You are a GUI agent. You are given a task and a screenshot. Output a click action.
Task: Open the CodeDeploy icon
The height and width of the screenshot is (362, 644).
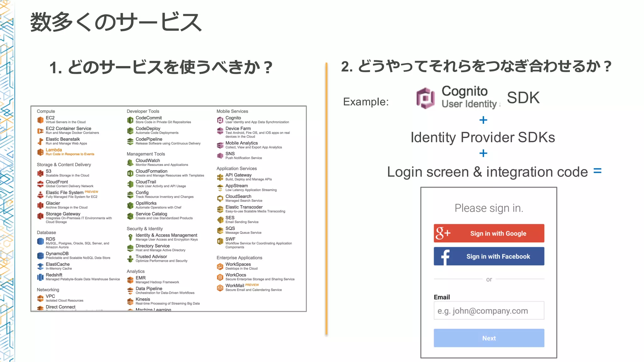[x=130, y=131]
